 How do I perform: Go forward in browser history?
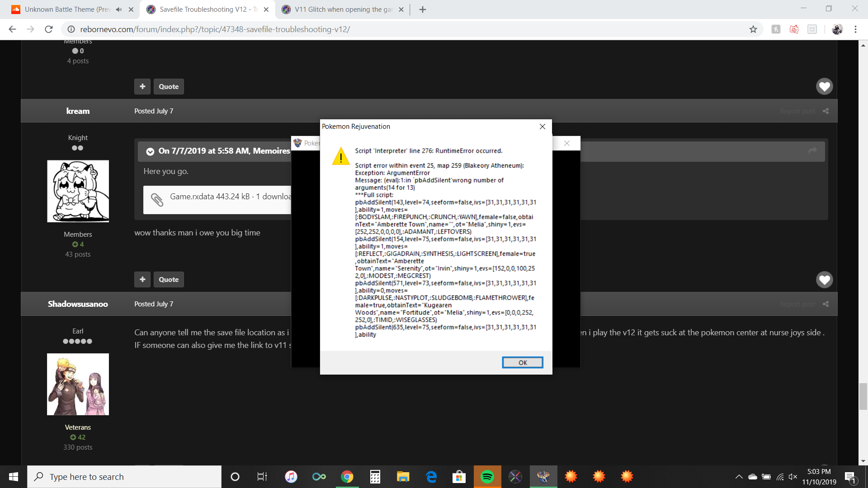(30, 29)
